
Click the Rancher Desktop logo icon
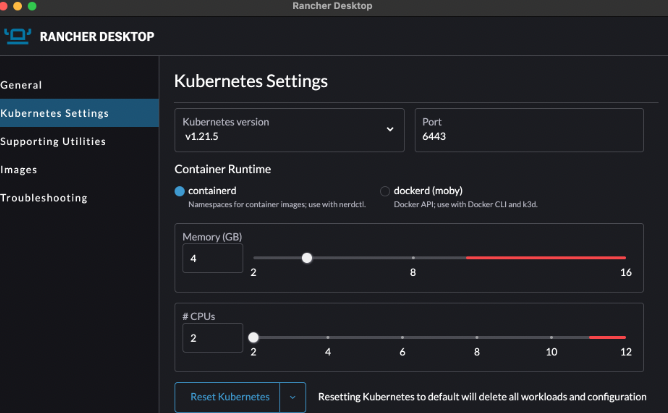click(x=18, y=36)
